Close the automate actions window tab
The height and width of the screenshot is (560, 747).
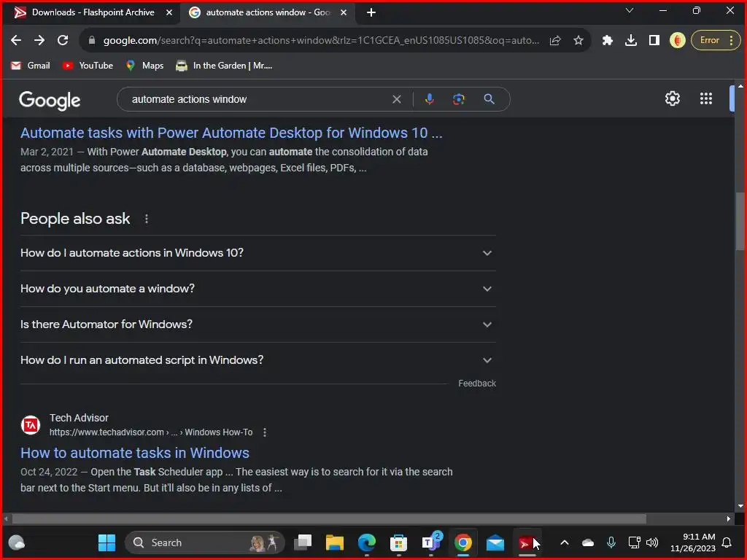click(x=344, y=12)
